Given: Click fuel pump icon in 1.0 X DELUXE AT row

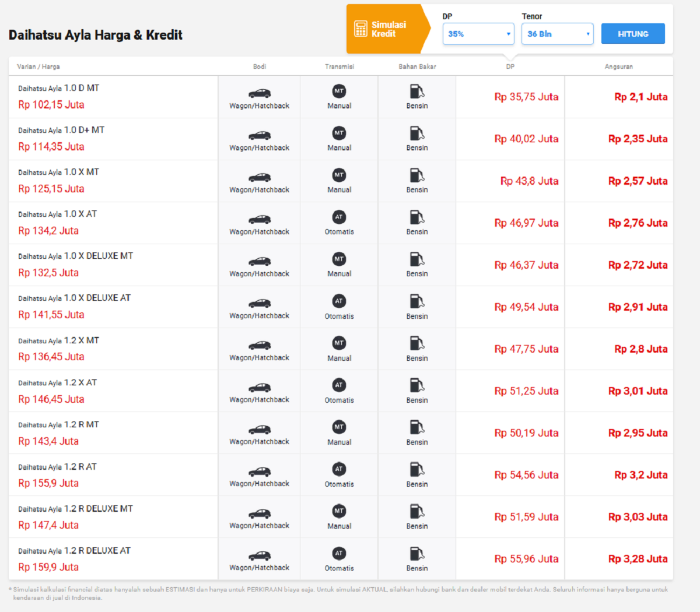Looking at the screenshot, I should (x=416, y=301).
